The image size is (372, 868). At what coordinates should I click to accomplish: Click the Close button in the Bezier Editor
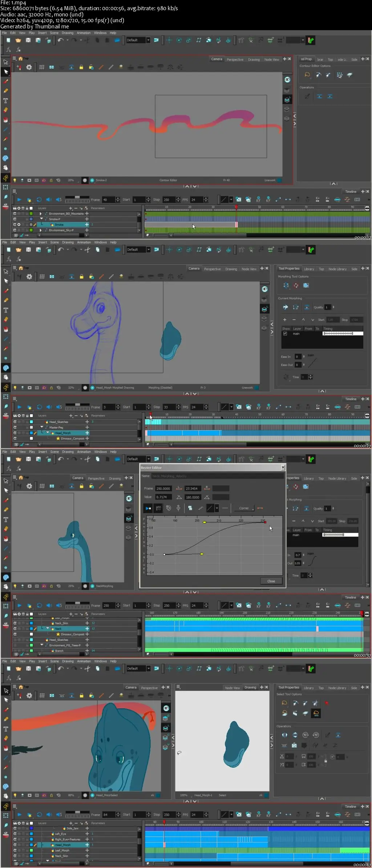tap(271, 581)
